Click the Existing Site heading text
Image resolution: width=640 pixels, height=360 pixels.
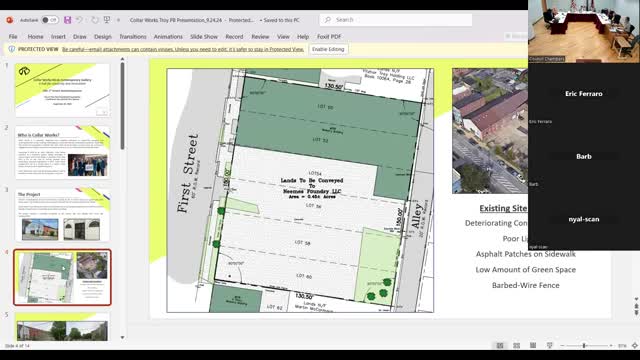click(x=503, y=208)
